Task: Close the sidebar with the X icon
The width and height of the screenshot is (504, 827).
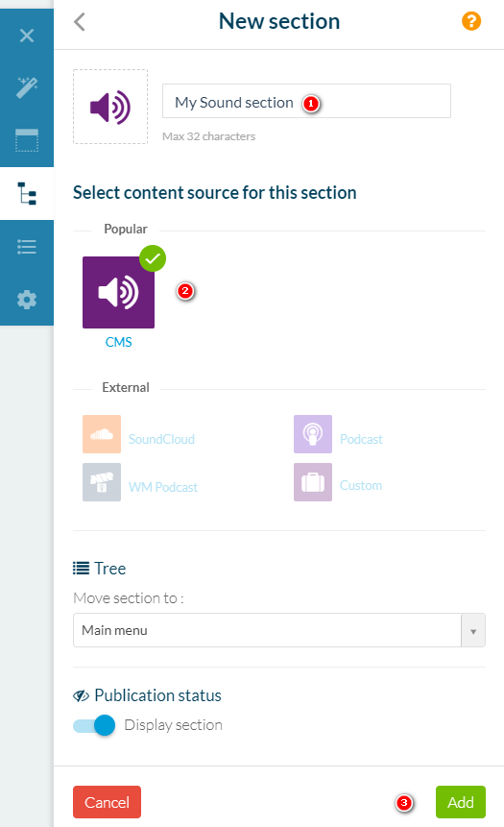Action: pos(27,36)
